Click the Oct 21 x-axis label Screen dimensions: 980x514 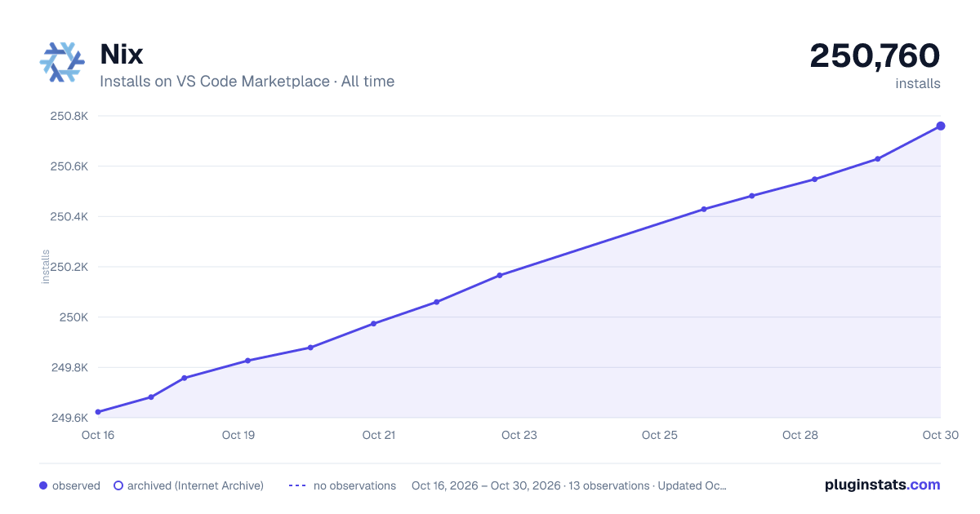point(379,435)
